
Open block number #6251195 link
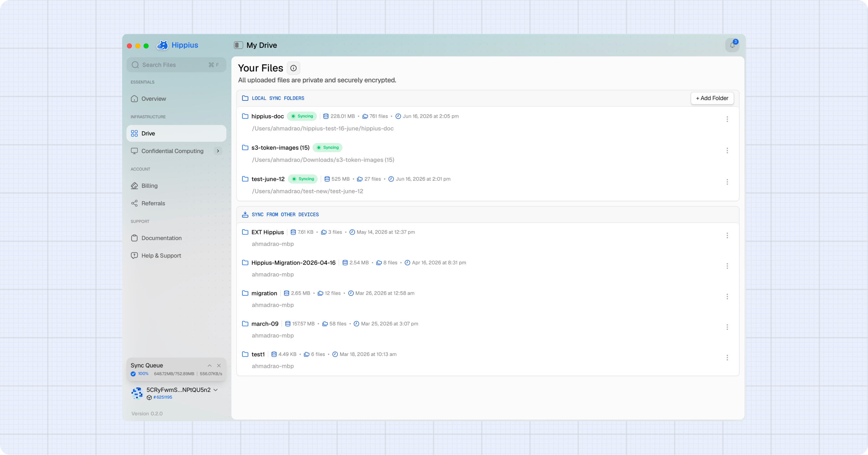(x=163, y=397)
